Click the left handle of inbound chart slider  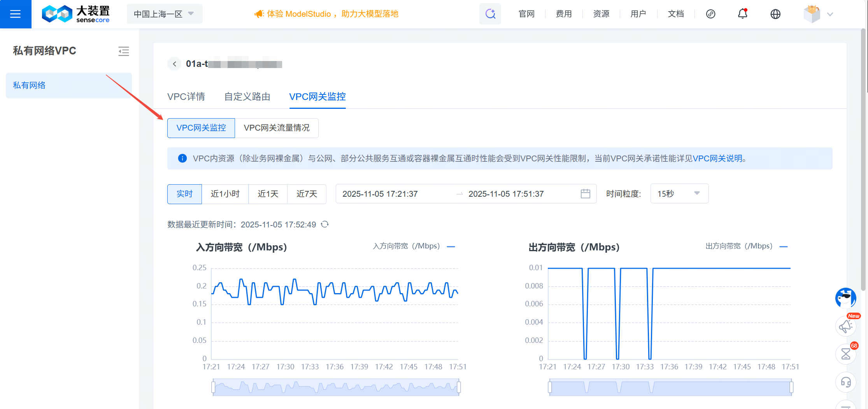[213, 387]
